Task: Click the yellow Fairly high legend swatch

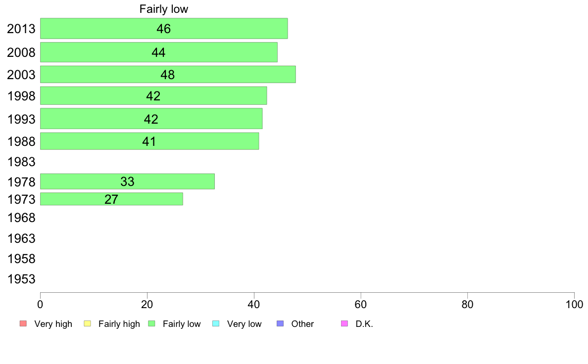Action: click(x=88, y=323)
